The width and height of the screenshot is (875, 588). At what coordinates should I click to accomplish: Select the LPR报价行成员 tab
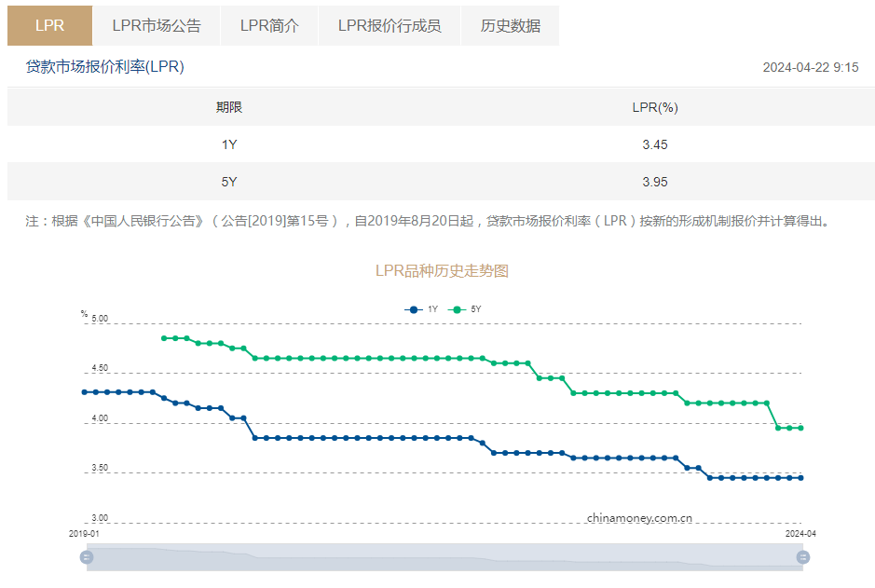pyautogui.click(x=390, y=25)
